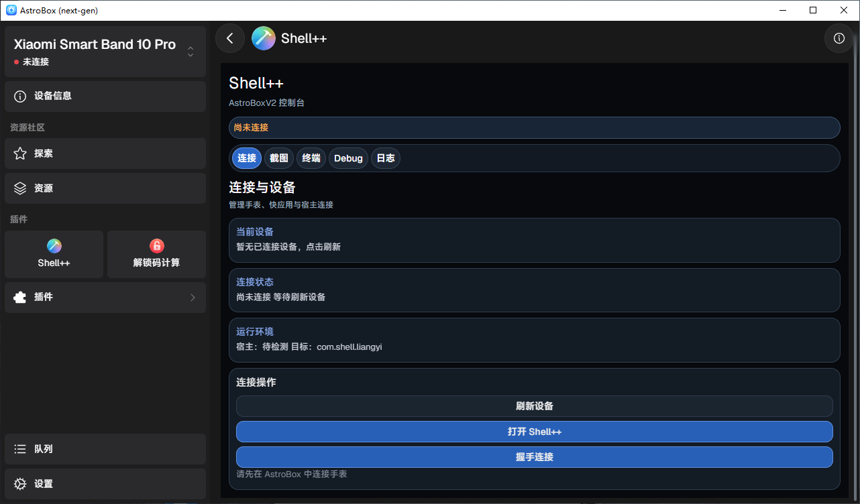Image resolution: width=860 pixels, height=504 pixels.
Task: Click the AstroBox app icon in title bar
Action: click(11, 10)
